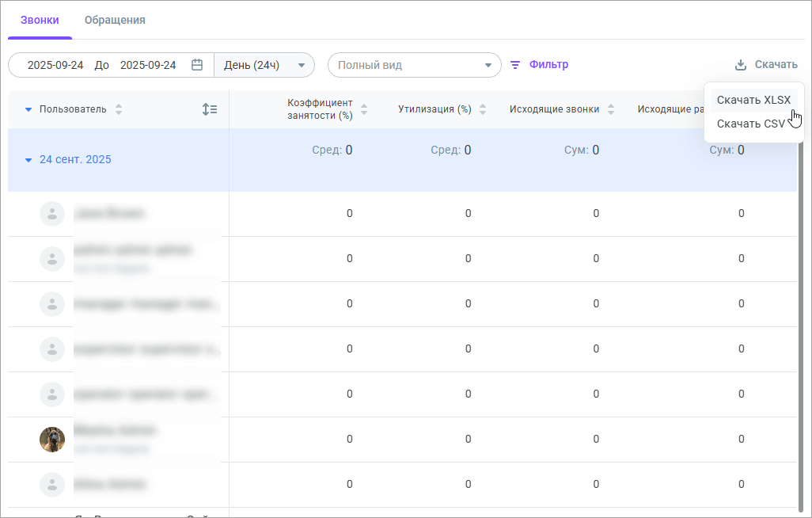The height and width of the screenshot is (518, 812).
Task: Click the start date 2025-09-24 field
Action: tap(55, 65)
